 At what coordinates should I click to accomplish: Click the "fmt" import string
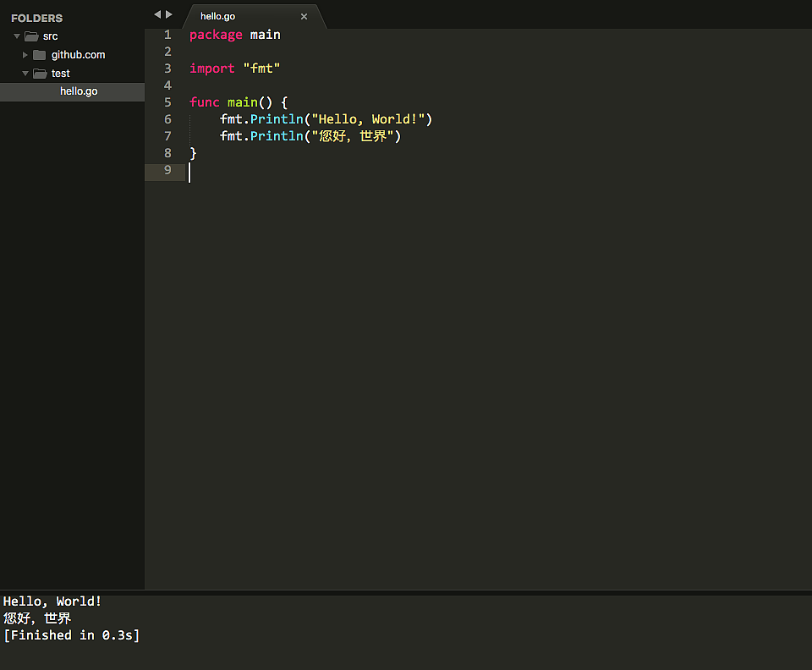[261, 69]
